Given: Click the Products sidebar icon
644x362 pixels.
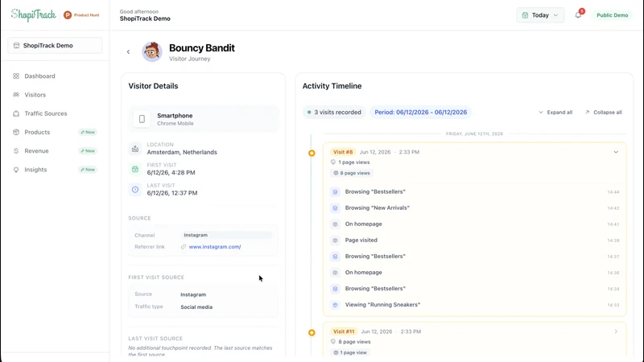Looking at the screenshot, I should coord(16,132).
